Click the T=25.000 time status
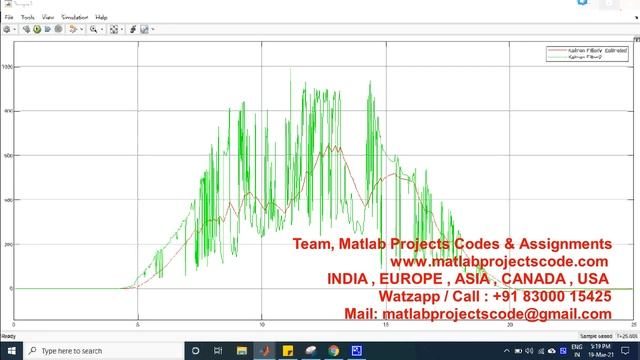The image size is (640, 360). pos(627,336)
